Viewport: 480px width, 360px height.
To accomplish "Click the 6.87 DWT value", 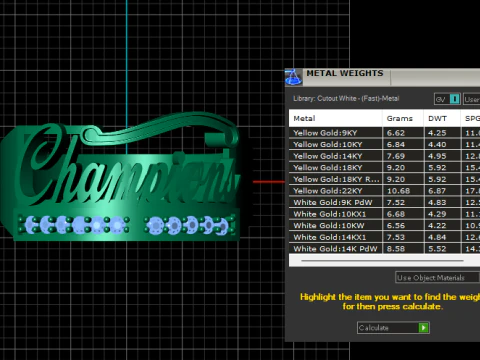I will click(x=437, y=191).
